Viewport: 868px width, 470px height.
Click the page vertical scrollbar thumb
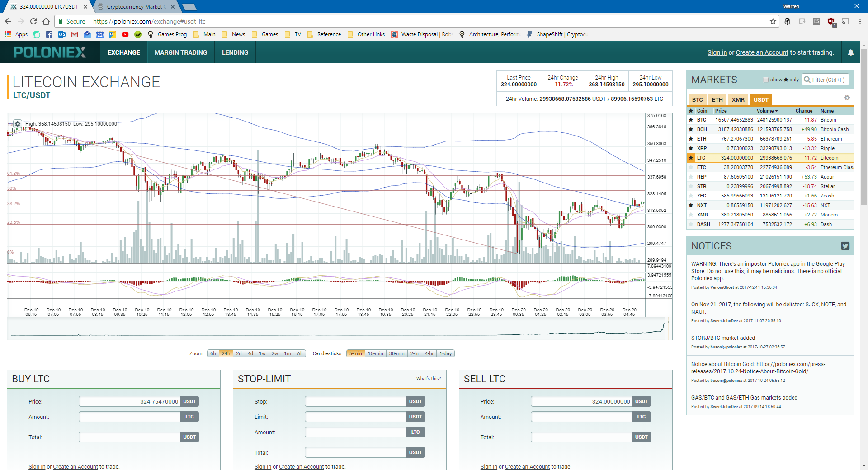[864, 127]
